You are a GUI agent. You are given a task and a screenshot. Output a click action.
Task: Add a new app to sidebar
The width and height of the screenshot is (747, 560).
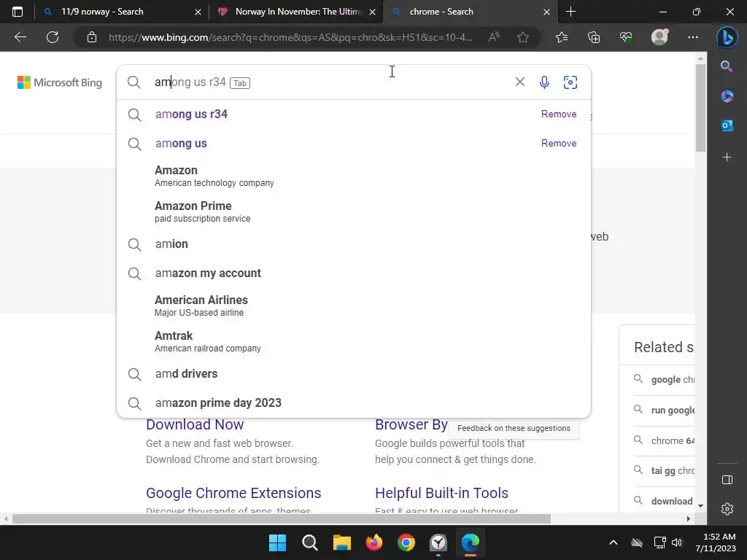pyautogui.click(x=727, y=157)
